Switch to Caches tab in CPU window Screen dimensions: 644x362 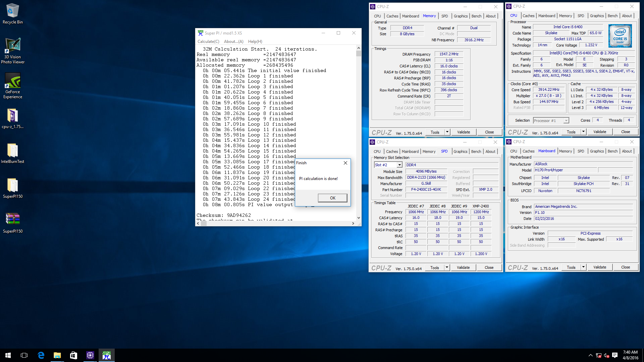click(x=528, y=16)
